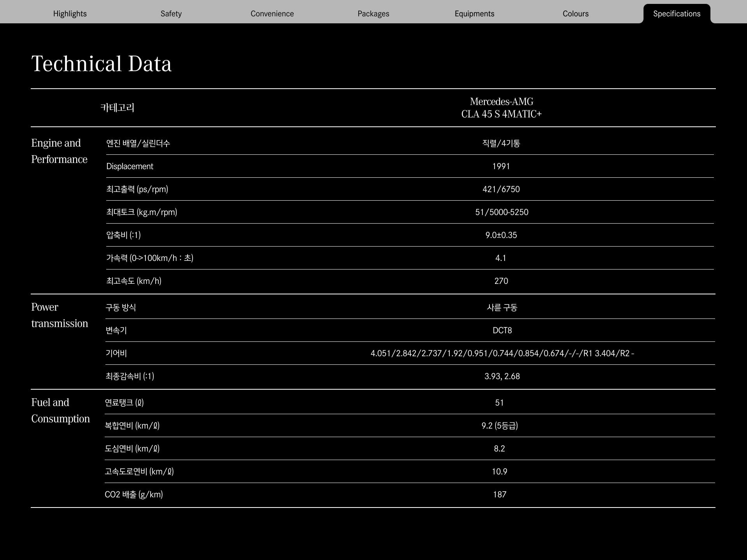Click the 1991 displacement value
747x560 pixels.
501,166
